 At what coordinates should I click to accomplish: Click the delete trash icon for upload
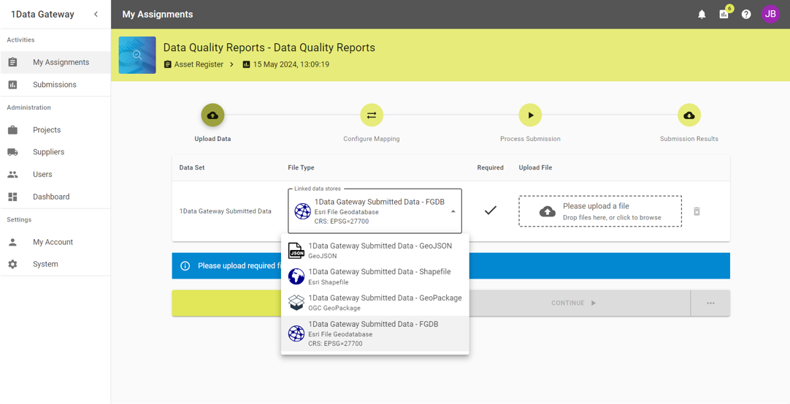(x=697, y=211)
